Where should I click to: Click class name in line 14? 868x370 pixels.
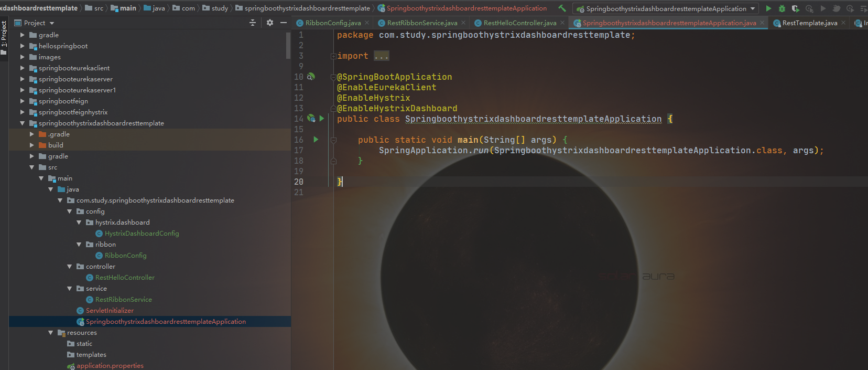(x=533, y=119)
